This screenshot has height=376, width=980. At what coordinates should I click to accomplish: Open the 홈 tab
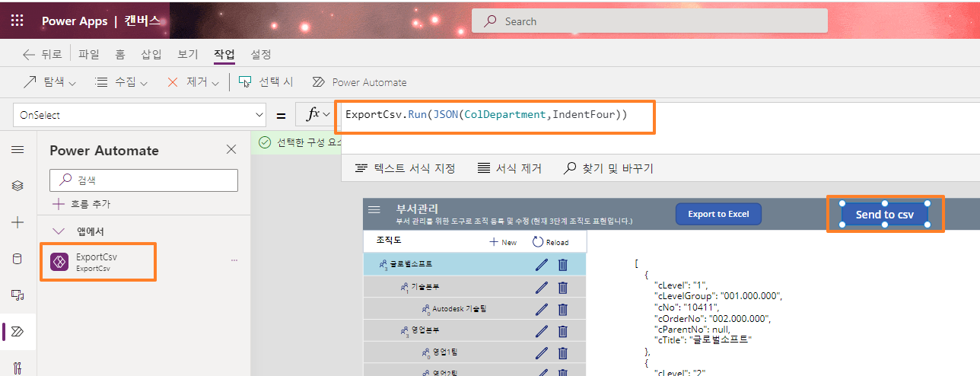[120, 54]
